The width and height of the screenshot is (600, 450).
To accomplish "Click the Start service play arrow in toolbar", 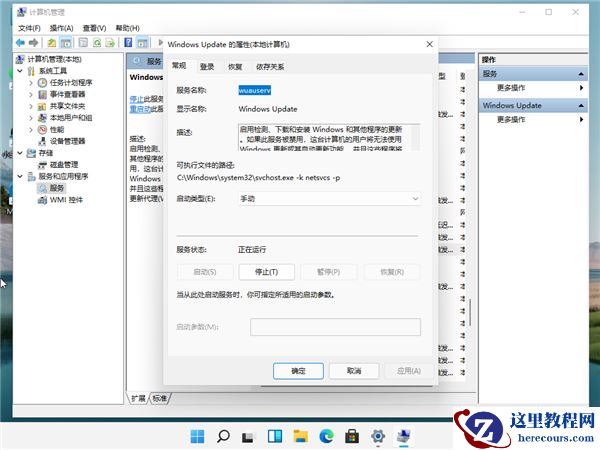I will (x=160, y=42).
